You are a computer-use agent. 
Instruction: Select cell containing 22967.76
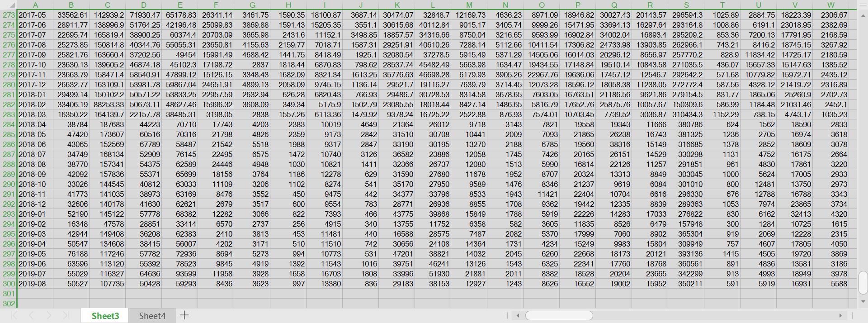(542, 75)
